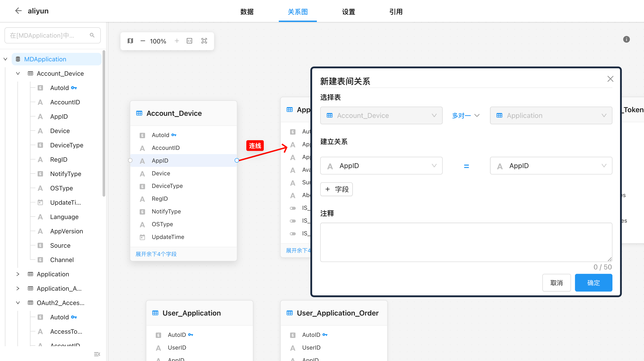644x361 pixels.
Task: Click the 取消 button
Action: click(x=556, y=282)
